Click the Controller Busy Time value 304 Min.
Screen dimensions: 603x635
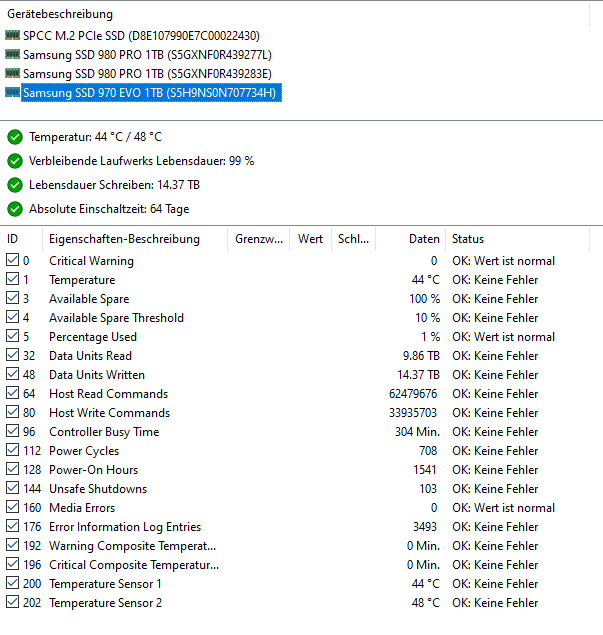tap(418, 432)
